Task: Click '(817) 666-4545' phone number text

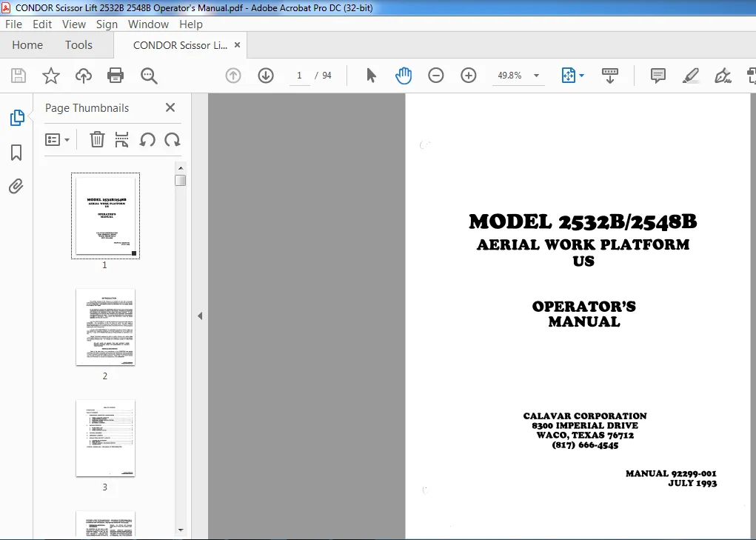Action: tap(585, 444)
